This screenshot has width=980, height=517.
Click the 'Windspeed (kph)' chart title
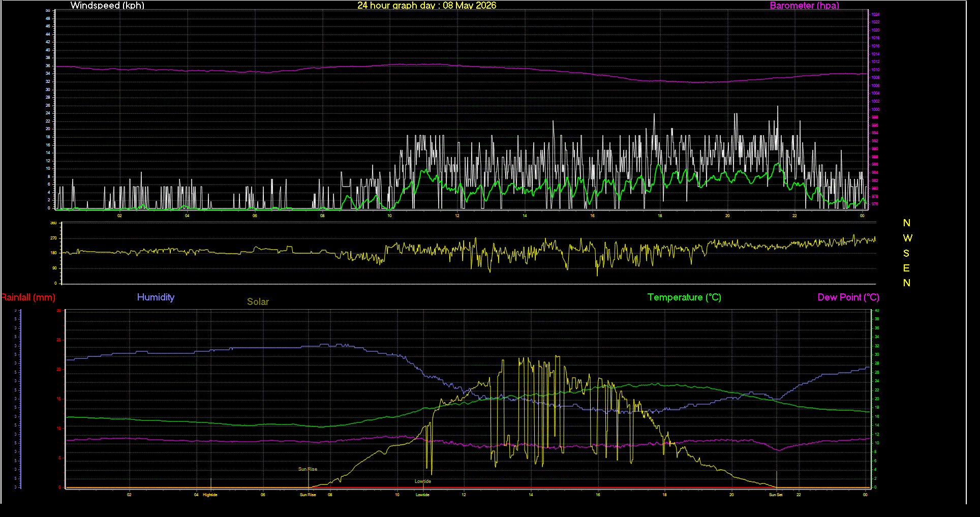point(107,5)
